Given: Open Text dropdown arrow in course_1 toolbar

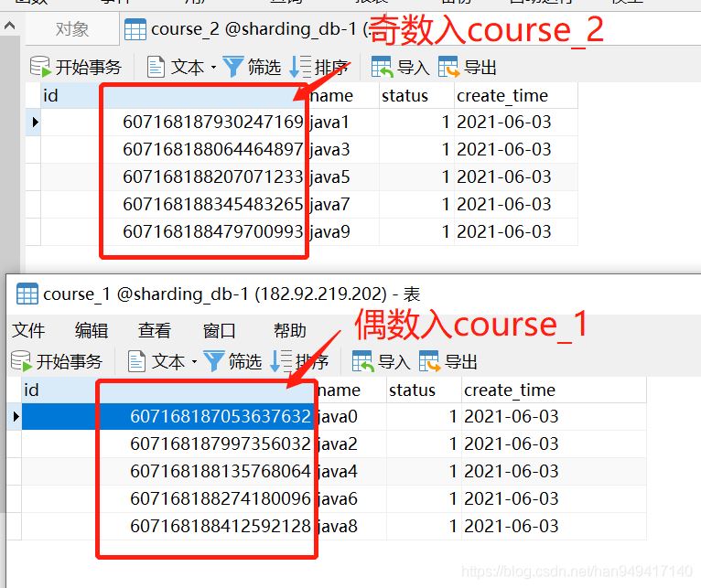Looking at the screenshot, I should pos(194,361).
